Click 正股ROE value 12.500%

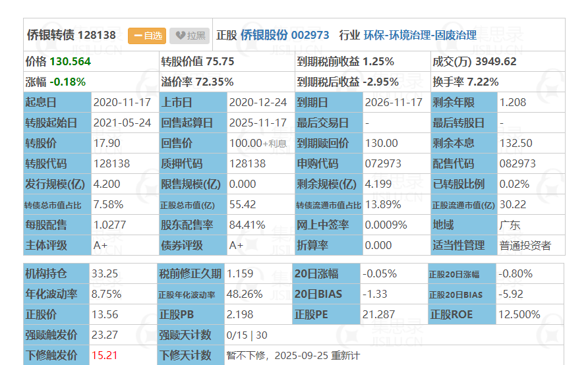[519, 314]
